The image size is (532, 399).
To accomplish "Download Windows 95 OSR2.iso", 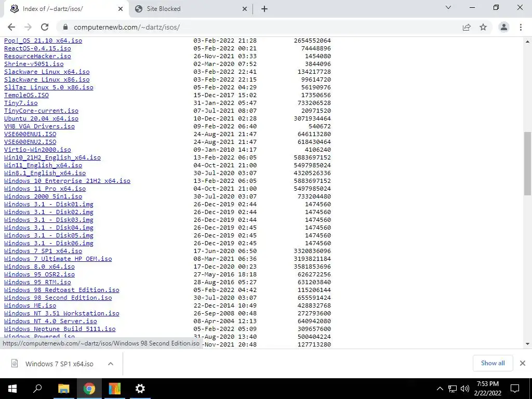I will pos(39,274).
